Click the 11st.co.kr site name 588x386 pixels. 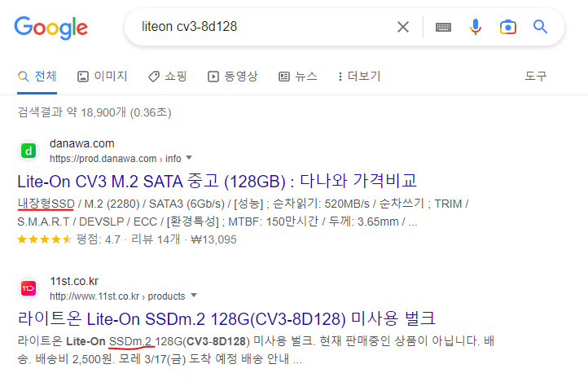[74, 281]
